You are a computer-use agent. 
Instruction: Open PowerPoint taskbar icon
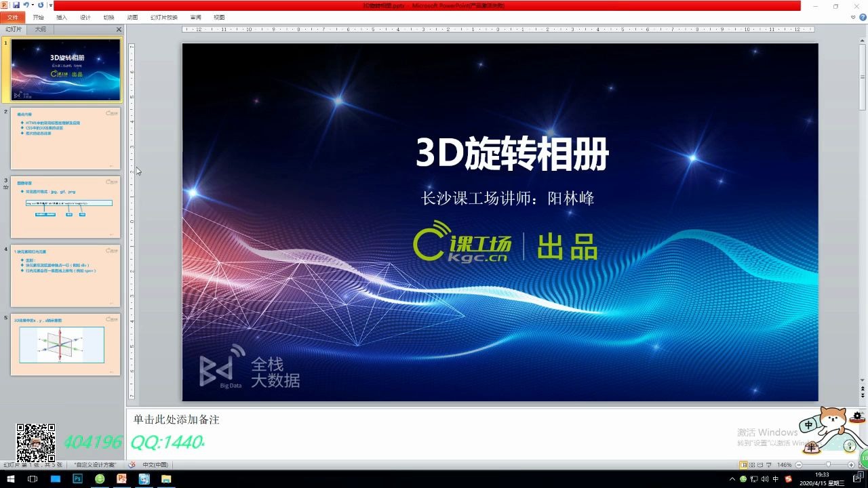click(122, 479)
